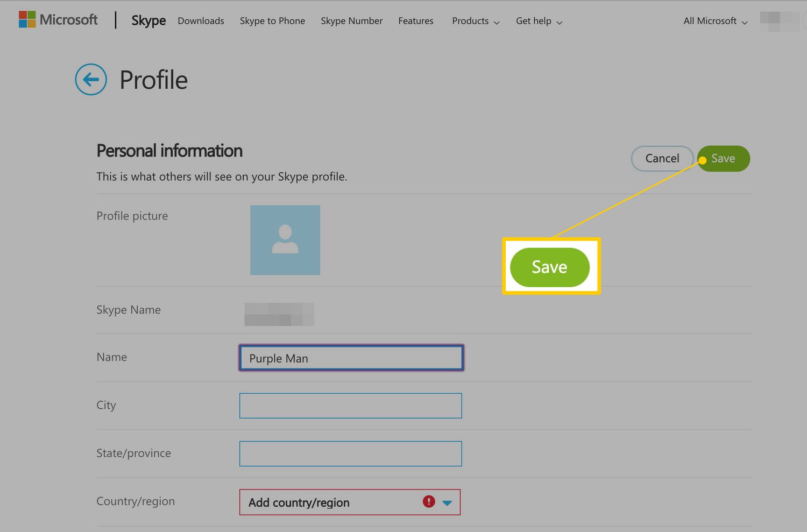This screenshot has height=532, width=807.
Task: Click the red error icon in Country/region
Action: tap(428, 501)
